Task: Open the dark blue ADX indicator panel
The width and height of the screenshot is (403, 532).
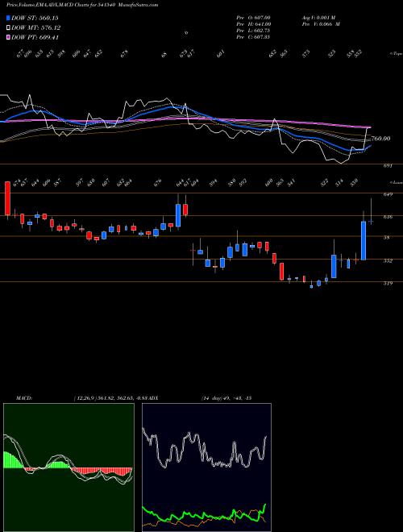Action: [206, 468]
